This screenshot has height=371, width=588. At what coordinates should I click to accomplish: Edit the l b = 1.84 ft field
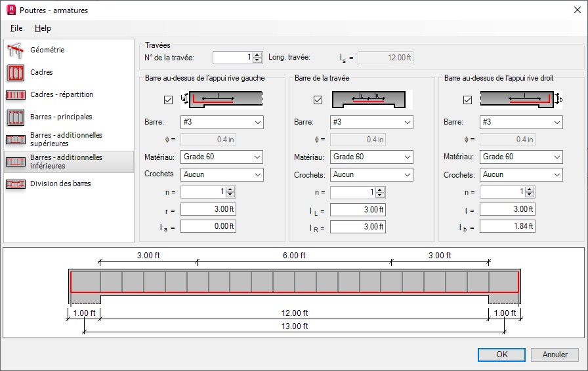pos(507,226)
